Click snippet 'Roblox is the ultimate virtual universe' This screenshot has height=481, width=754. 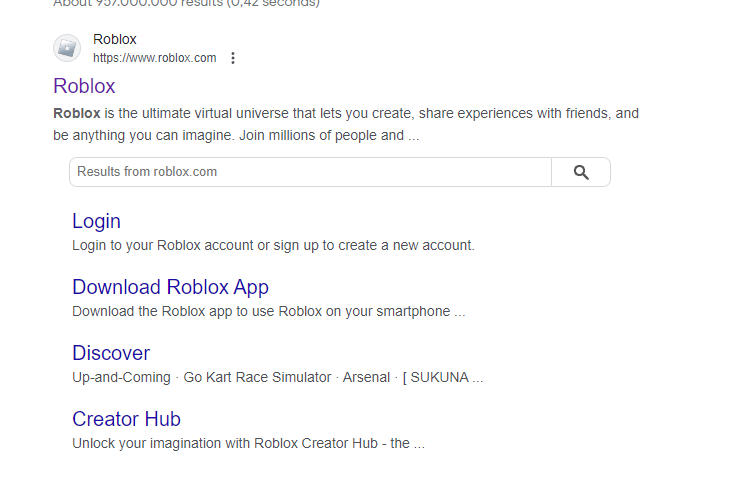click(171, 114)
